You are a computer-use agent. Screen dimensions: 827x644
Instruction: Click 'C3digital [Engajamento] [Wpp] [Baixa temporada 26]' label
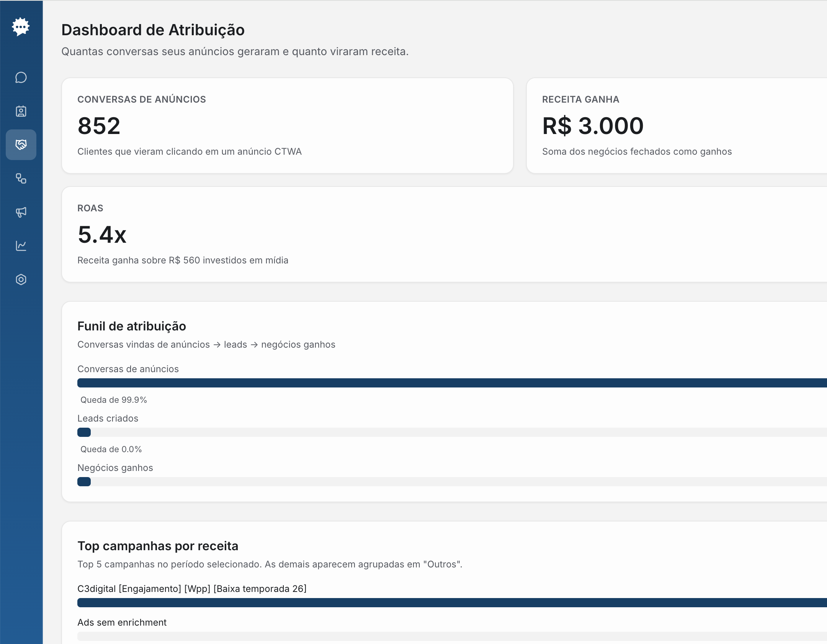tap(192, 589)
